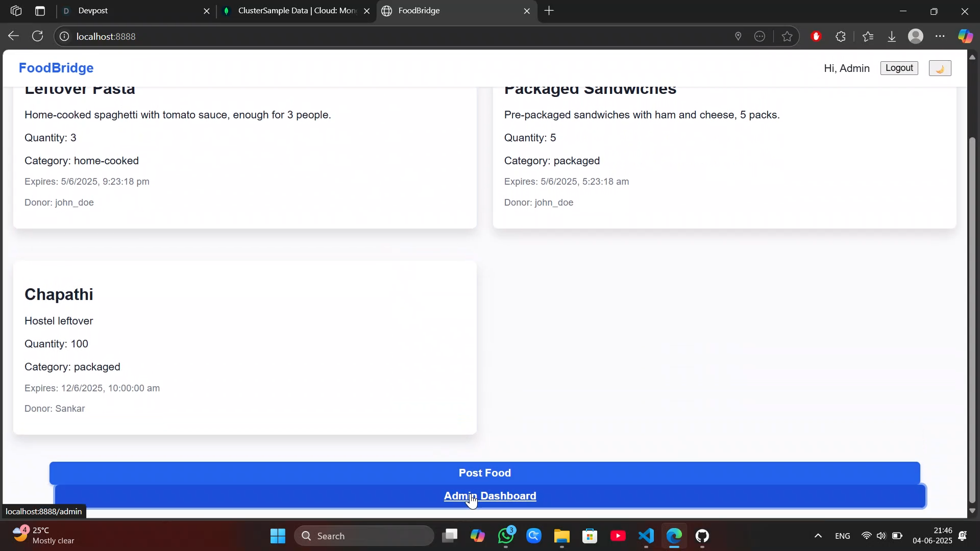Click the page vertical scrollbar down arrow

click(x=972, y=511)
